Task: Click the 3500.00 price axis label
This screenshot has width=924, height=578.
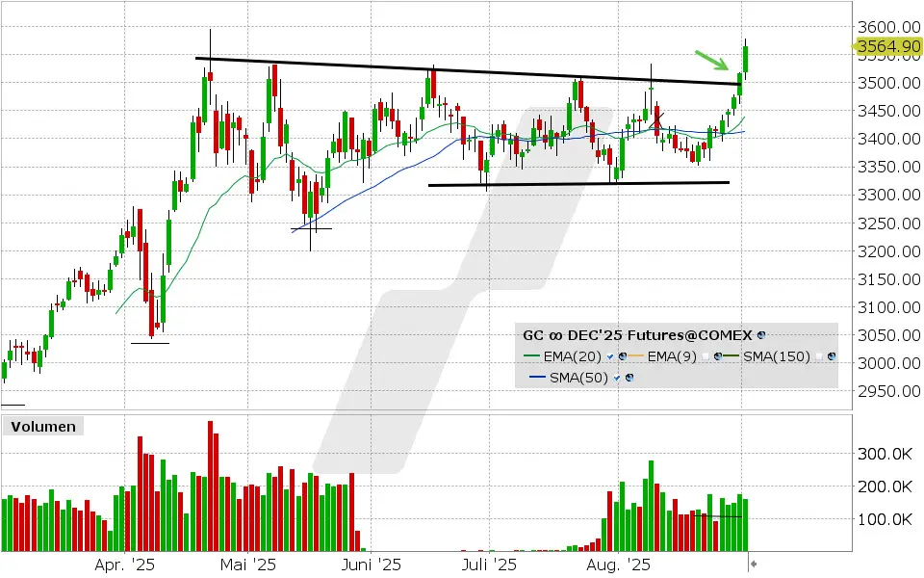Action: [x=888, y=83]
